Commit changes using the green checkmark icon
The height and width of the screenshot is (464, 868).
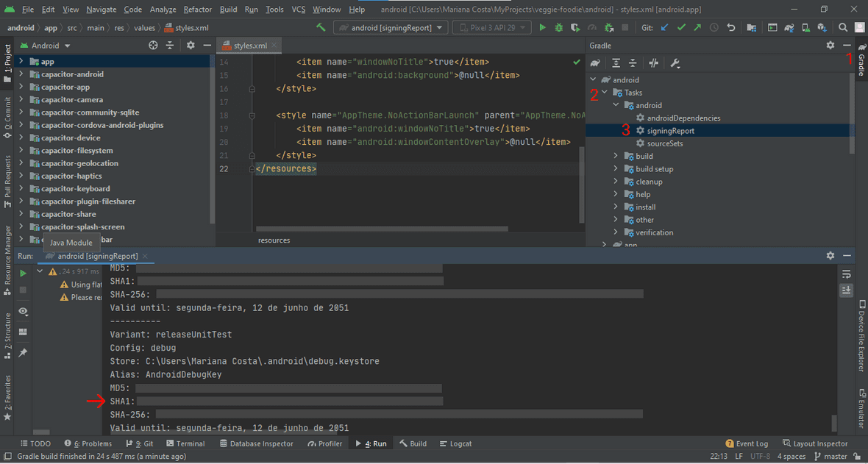coord(681,27)
